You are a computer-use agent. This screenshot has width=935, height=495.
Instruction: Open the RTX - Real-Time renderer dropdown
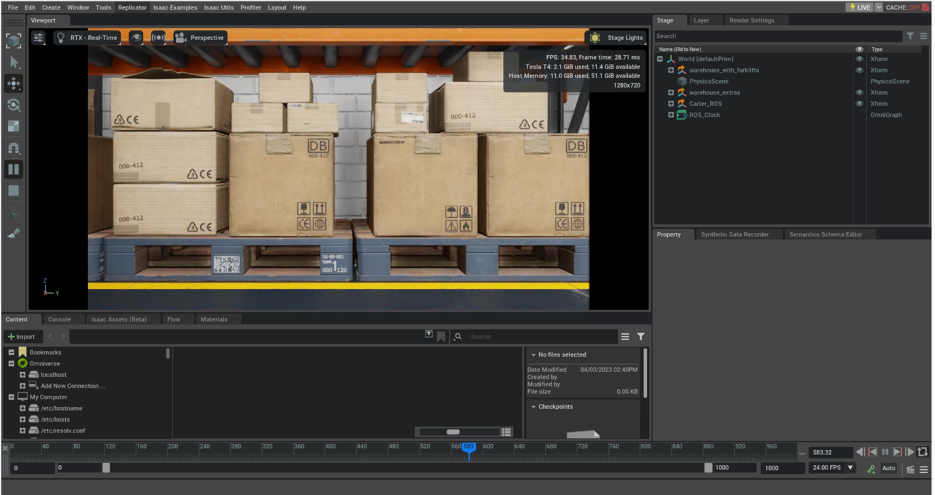point(86,37)
